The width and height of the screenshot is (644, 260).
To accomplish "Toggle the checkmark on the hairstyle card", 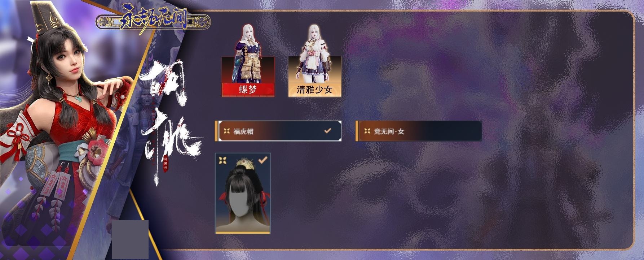I will tap(263, 159).
